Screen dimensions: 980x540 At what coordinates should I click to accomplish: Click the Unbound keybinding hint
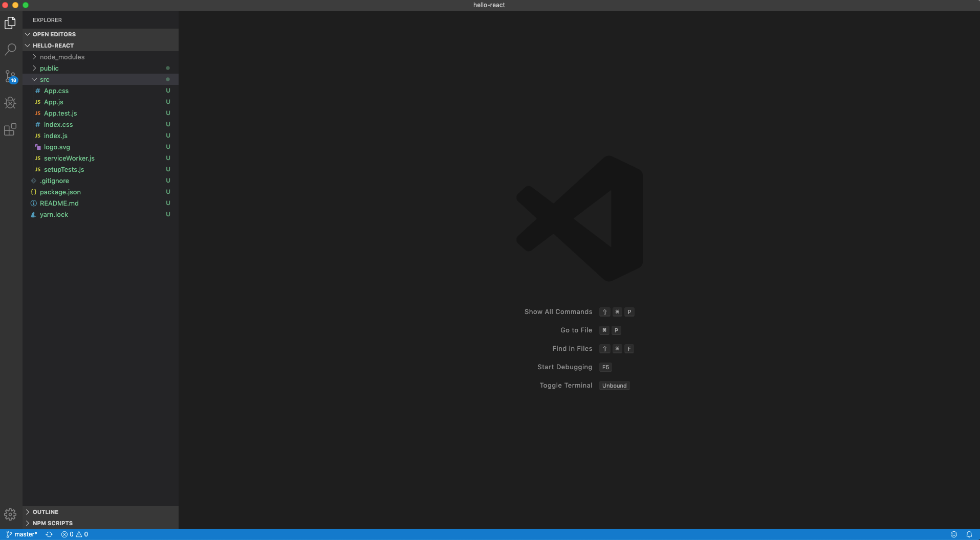point(614,386)
